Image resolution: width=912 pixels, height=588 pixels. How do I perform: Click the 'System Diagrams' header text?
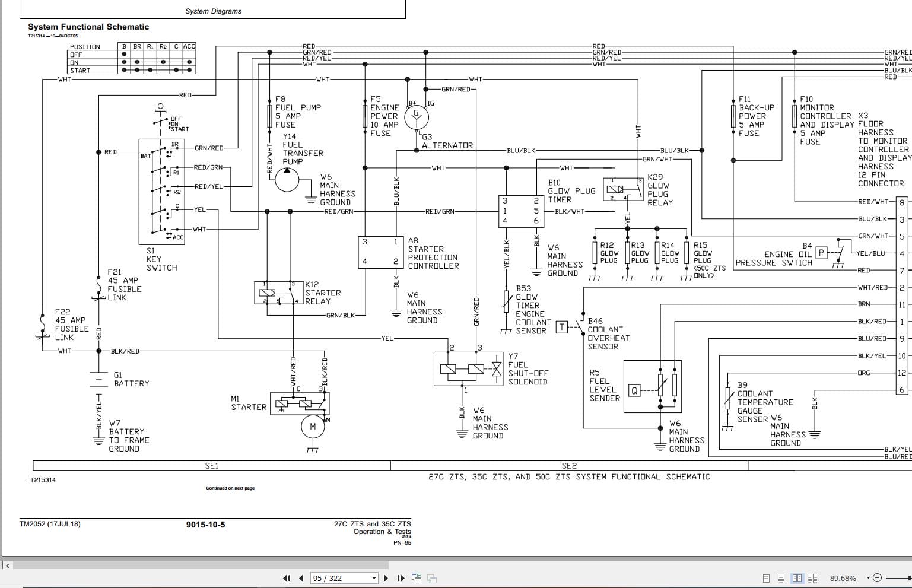[x=213, y=11]
